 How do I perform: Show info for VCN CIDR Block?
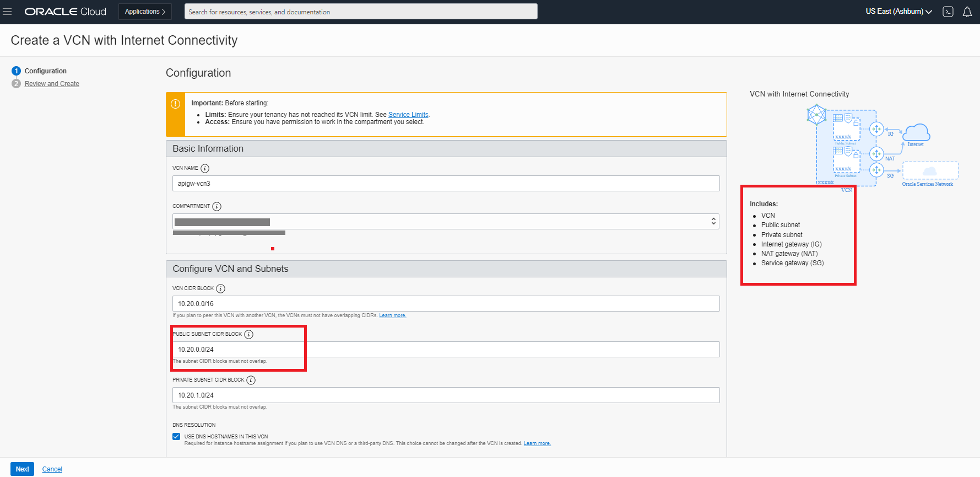[220, 288]
